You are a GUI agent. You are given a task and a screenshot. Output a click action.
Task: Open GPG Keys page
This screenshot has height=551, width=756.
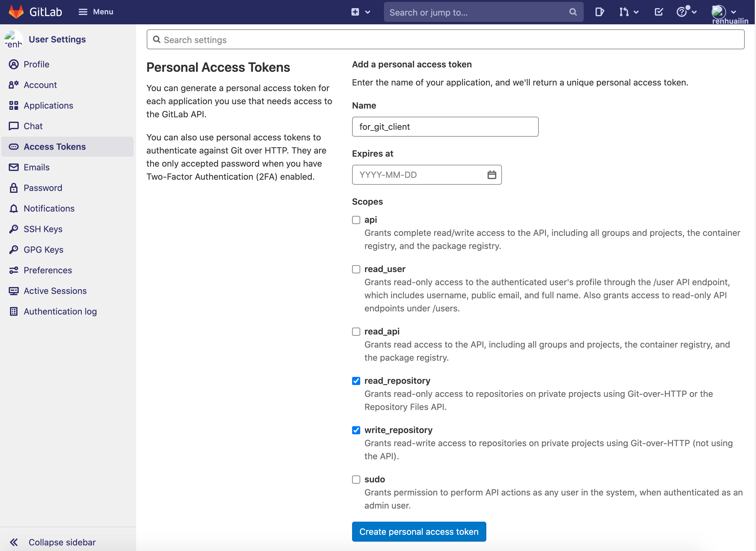[43, 250]
